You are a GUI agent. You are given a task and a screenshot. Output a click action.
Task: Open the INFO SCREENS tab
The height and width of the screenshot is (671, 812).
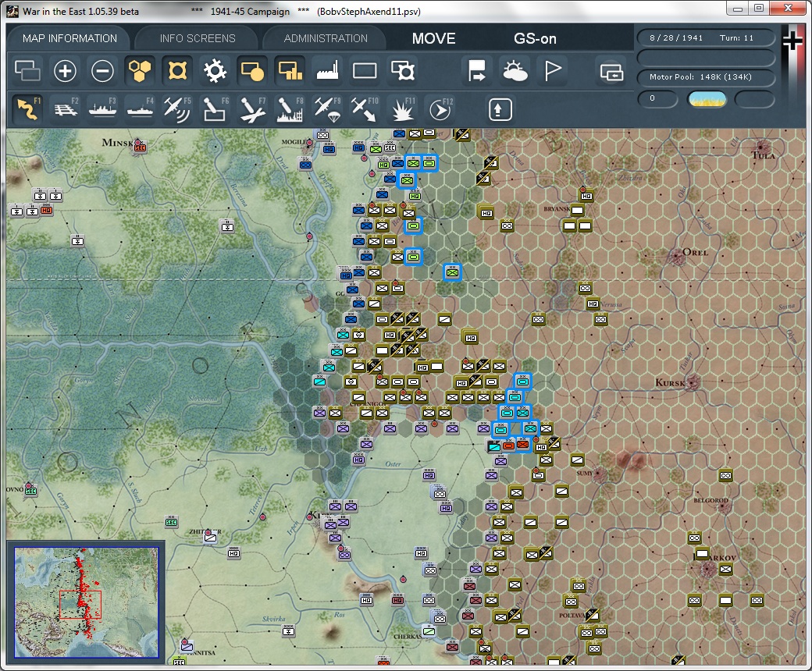pos(198,38)
